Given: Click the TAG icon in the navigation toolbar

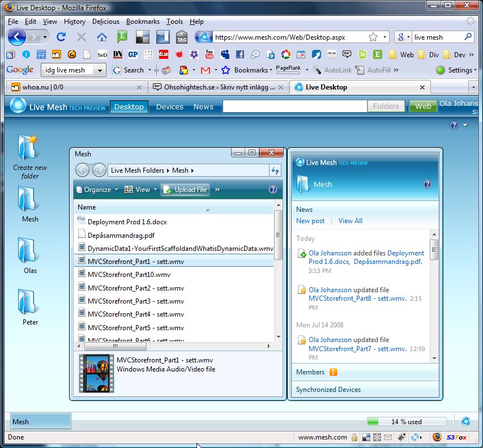Looking at the screenshot, I should point(182,37).
